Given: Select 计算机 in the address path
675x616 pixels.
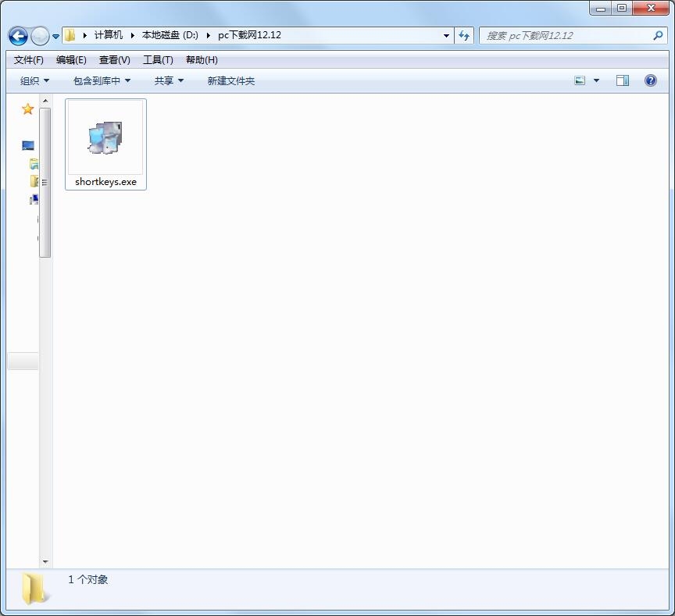Looking at the screenshot, I should pos(109,35).
